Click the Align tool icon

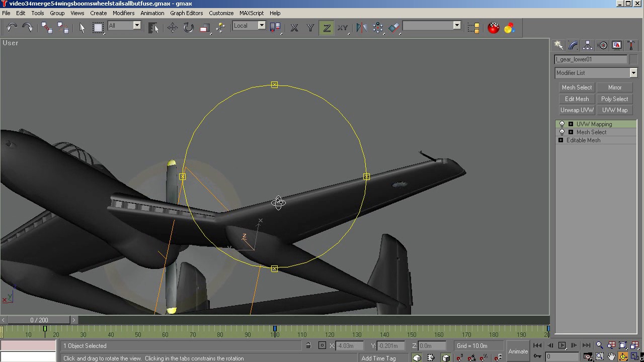394,28
